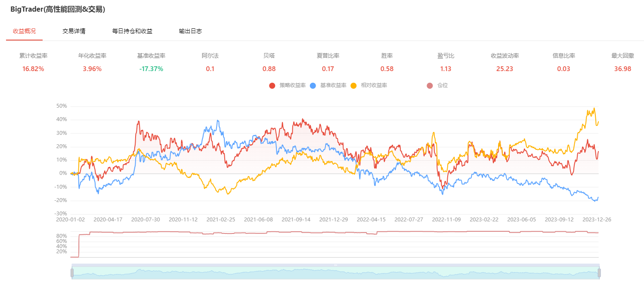Screen dimensions: 644x286
Task: Click the right handle of the date range slider
Action: coord(599,273)
